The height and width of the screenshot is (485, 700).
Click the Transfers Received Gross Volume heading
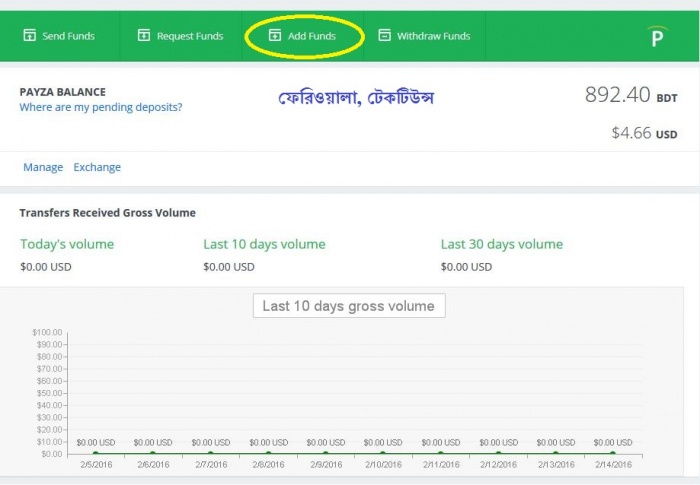[x=108, y=213]
